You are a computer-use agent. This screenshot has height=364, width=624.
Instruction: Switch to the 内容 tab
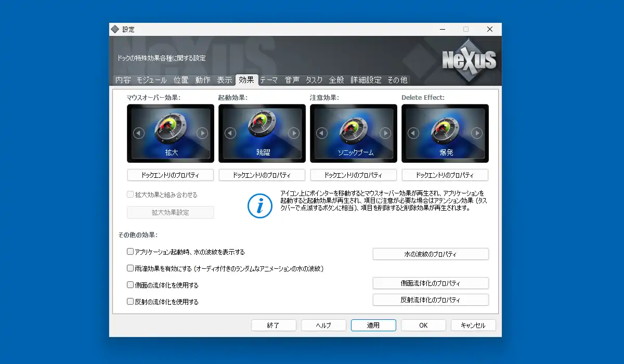123,80
